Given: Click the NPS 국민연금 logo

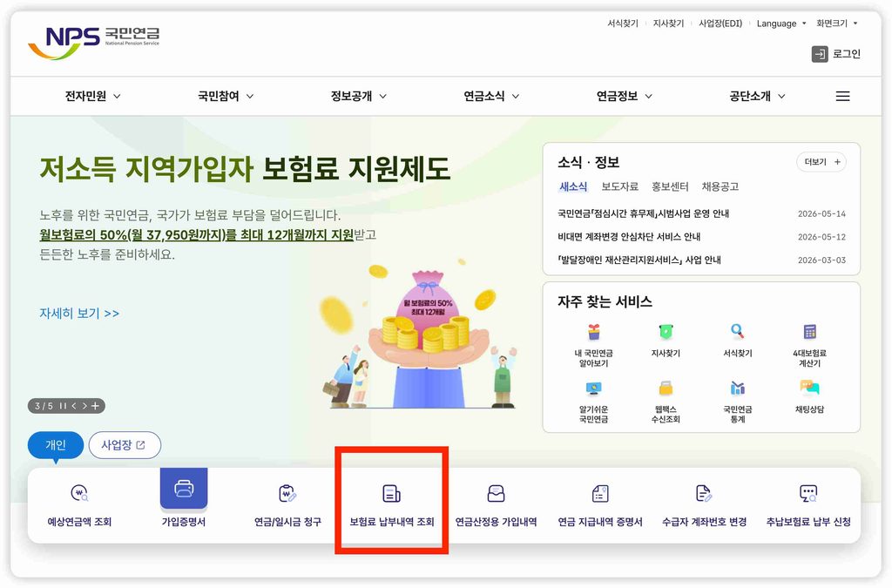Looking at the screenshot, I should tap(94, 42).
